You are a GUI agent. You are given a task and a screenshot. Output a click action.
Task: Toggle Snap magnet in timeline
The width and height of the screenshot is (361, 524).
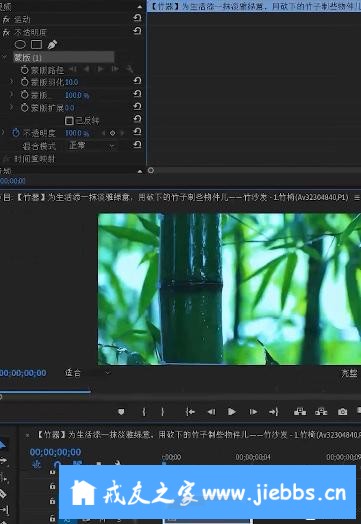pos(57,464)
